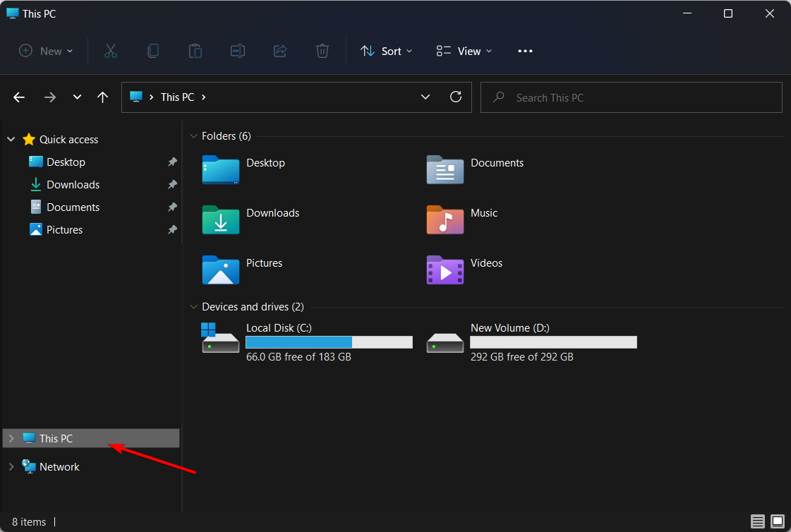Click the Delete trash can icon
Screen dimensions: 791x532
[322, 51]
